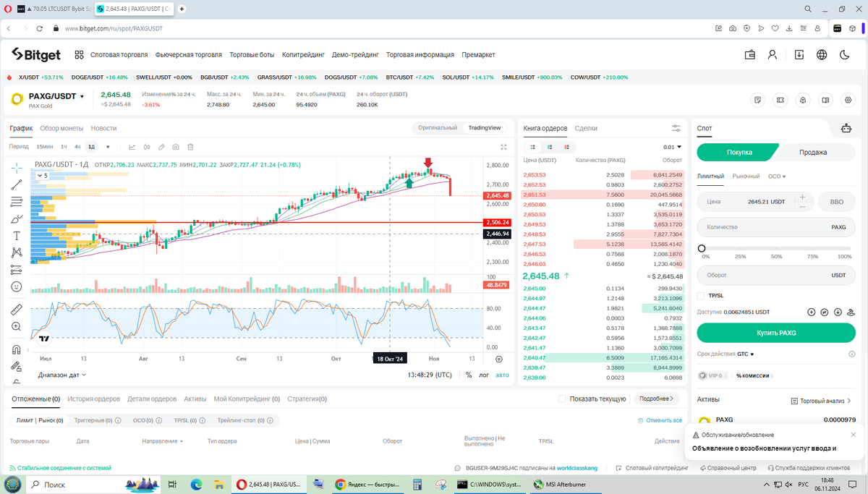This screenshot has height=494, width=868.
Task: Click the 'Отменить все' link
Action: pos(660,420)
